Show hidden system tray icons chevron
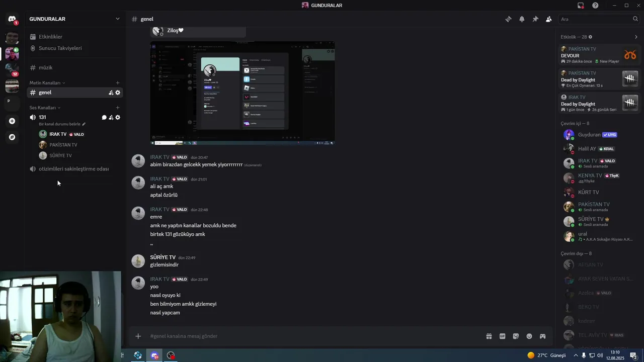The image size is (644, 362). click(576, 355)
